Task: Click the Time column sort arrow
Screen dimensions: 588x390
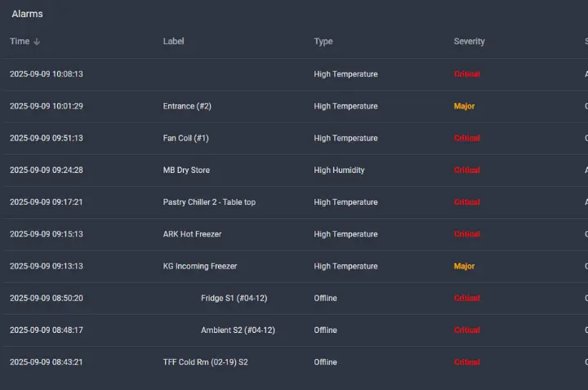Action: 37,42
